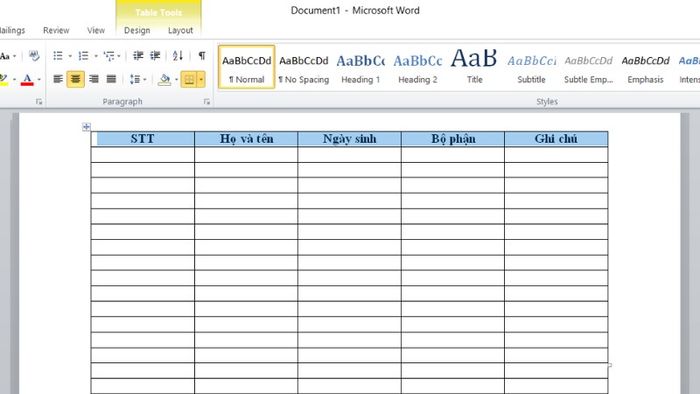The width and height of the screenshot is (700, 394).
Task: Click first empty cell under STT
Action: click(x=143, y=154)
